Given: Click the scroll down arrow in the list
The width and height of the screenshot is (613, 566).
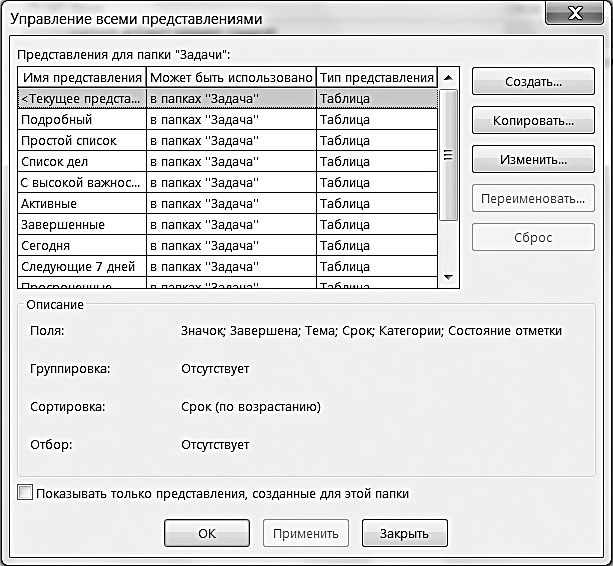Looking at the screenshot, I should (448, 277).
